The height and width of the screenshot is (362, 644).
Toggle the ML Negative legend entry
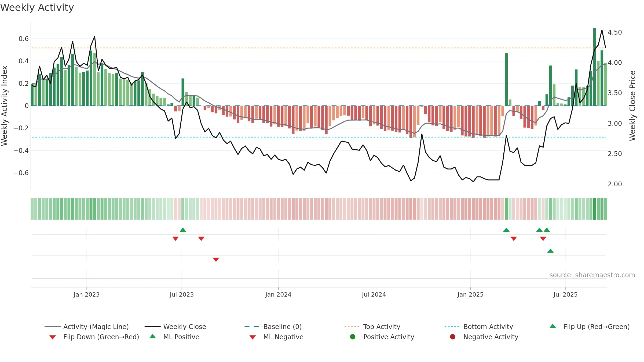[x=276, y=337]
